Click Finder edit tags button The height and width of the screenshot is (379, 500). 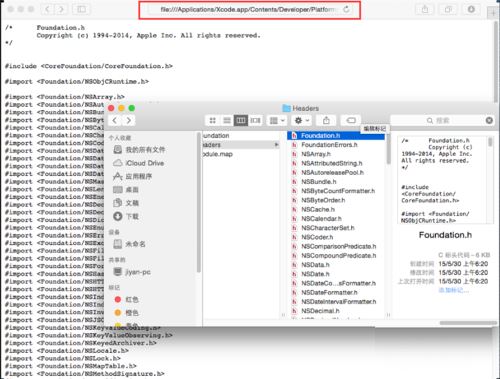351,120
